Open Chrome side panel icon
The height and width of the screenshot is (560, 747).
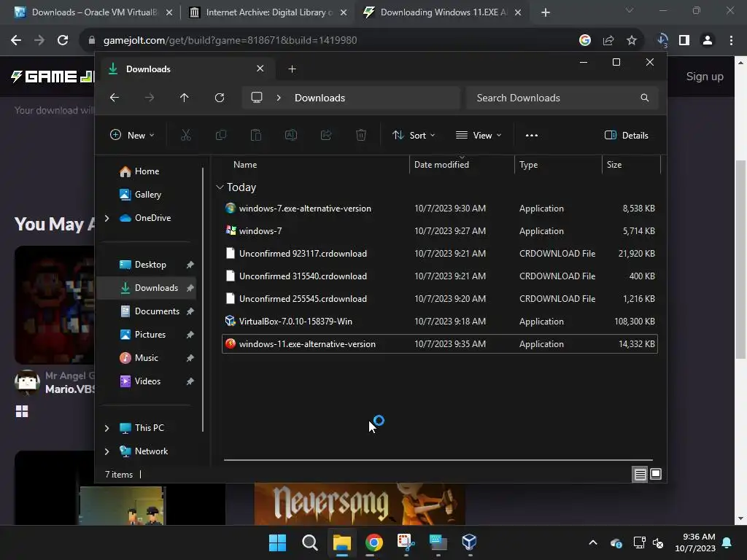point(684,41)
